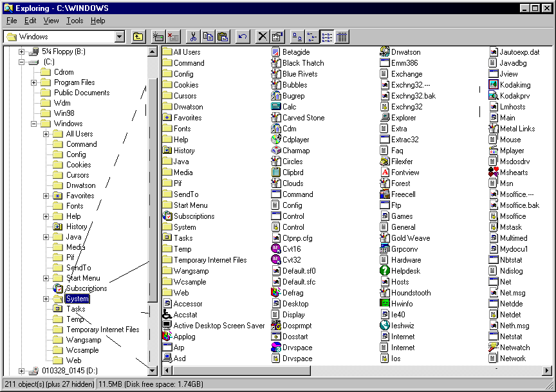The width and height of the screenshot is (556, 392).
Task: Click the horizontal scrollbar right arrow
Action: (x=546, y=371)
